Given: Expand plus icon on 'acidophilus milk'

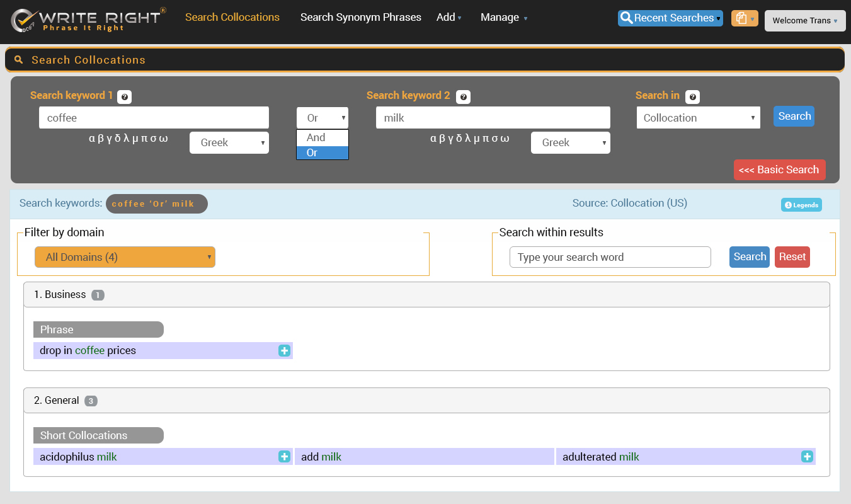Looking at the screenshot, I should point(284,457).
